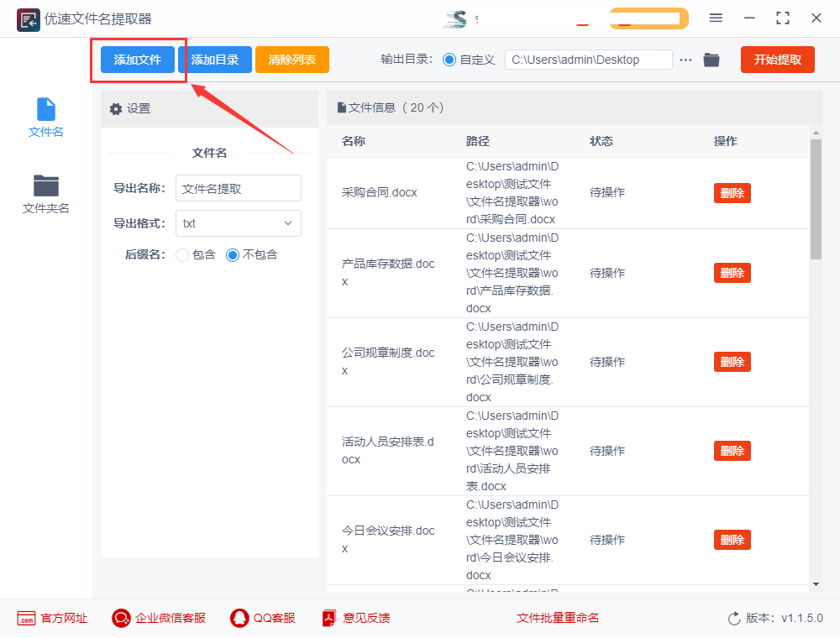Click the scrollbar up arrow
The image size is (840, 638).
816,133
